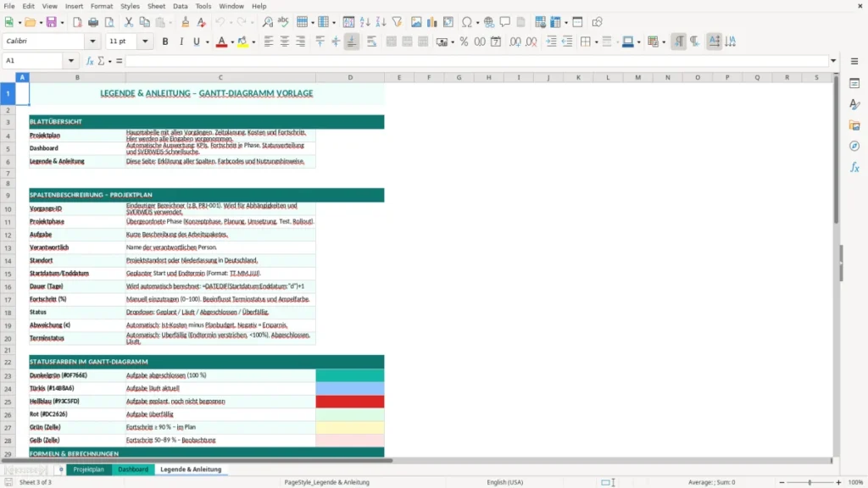
Task: Open the sidebar Gallery panel icon
Action: 854,125
